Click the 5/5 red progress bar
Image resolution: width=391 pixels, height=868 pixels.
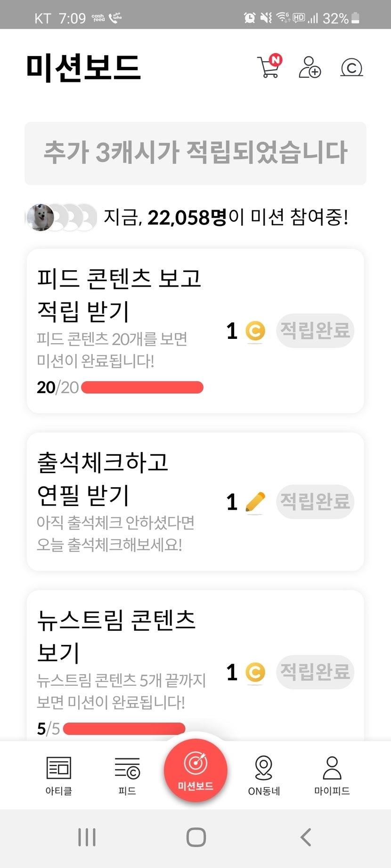pyautogui.click(x=124, y=729)
